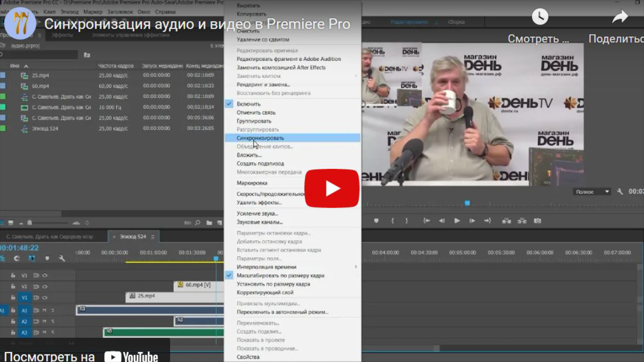644x362 pixels.
Task: Click the YouTube play button overlay
Action: coord(332,188)
